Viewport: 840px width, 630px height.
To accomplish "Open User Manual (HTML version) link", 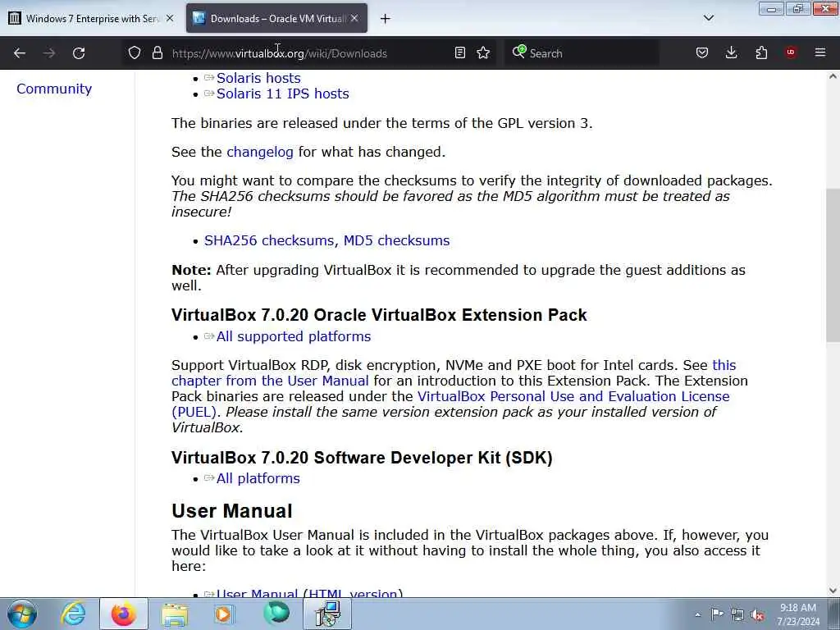I will point(309,593).
